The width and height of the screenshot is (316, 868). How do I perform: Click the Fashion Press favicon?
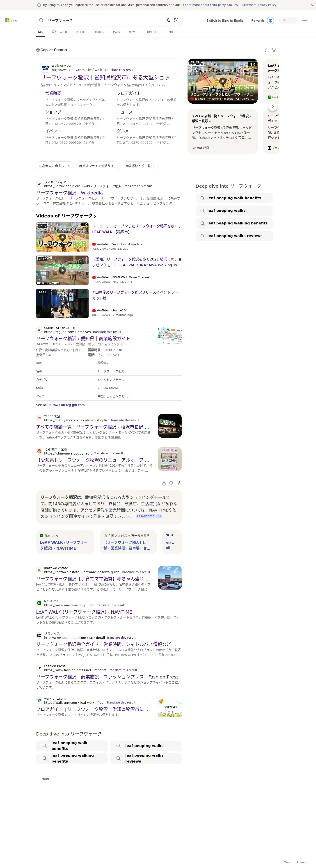pyautogui.click(x=39, y=668)
